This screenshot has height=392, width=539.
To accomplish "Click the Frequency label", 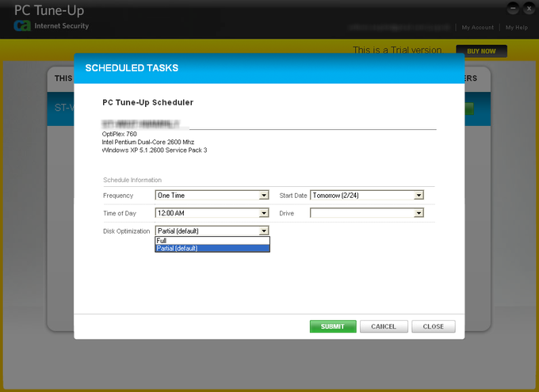I will pyautogui.click(x=118, y=196).
